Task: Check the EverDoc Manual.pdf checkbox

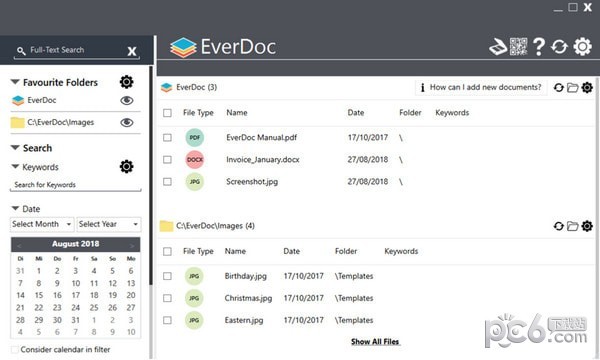Action: pyautogui.click(x=167, y=137)
